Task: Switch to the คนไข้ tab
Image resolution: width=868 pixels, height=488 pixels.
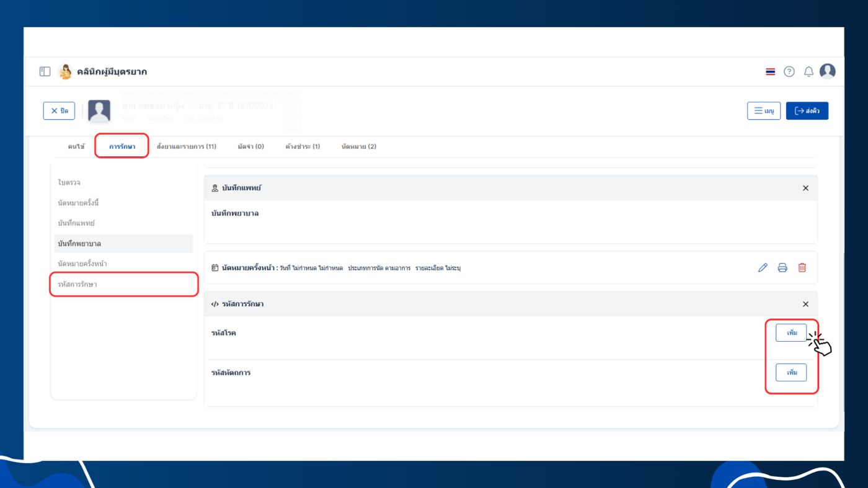Action: [76, 147]
